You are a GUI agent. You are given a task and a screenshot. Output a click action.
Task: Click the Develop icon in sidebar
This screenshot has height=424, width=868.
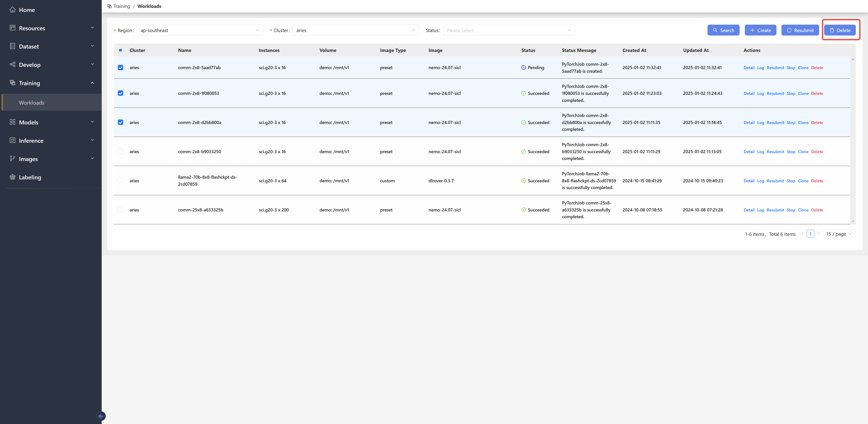(x=12, y=64)
